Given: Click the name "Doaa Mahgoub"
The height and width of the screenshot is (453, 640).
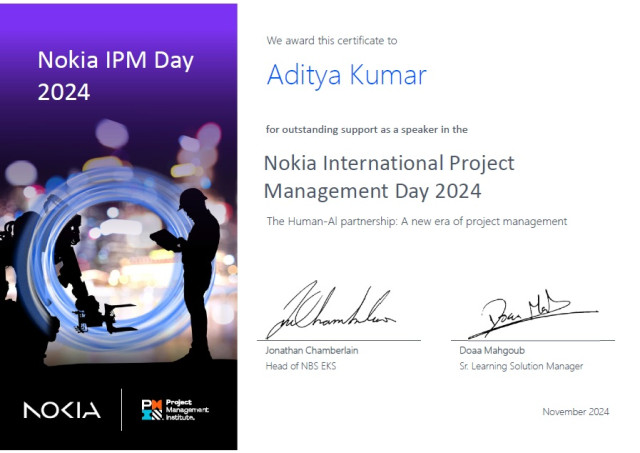Looking at the screenshot, I should click(492, 350).
